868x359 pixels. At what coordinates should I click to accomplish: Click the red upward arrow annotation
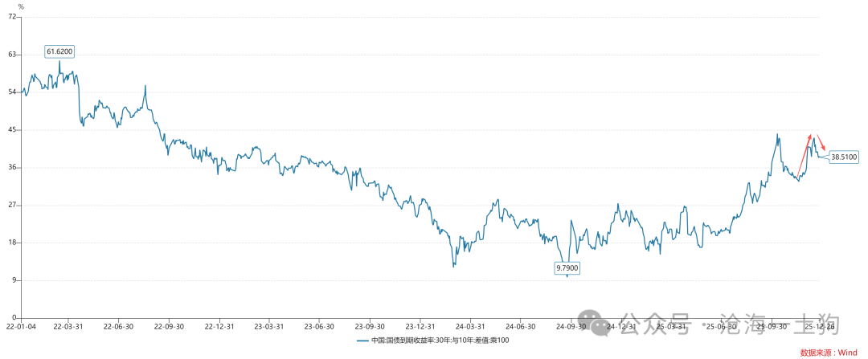[x=804, y=153]
